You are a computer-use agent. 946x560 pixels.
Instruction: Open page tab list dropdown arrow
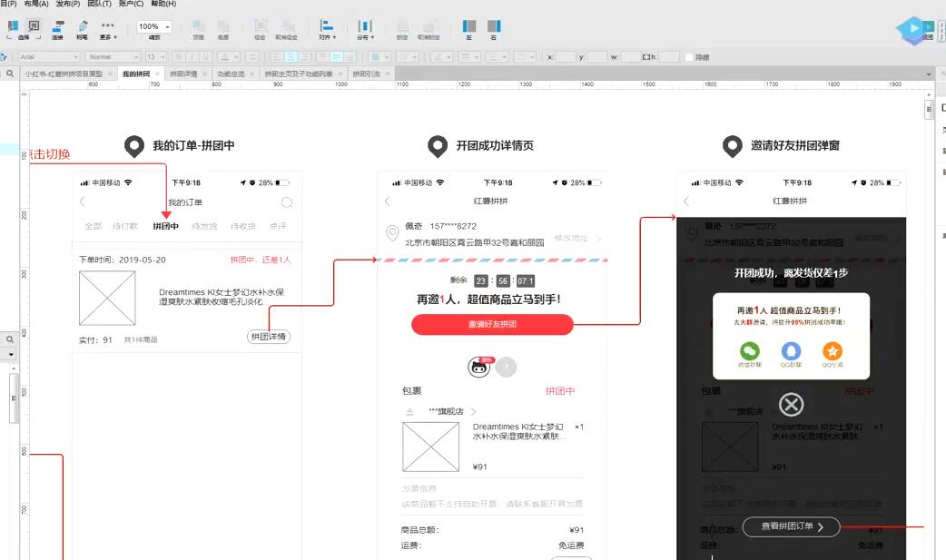929,74
